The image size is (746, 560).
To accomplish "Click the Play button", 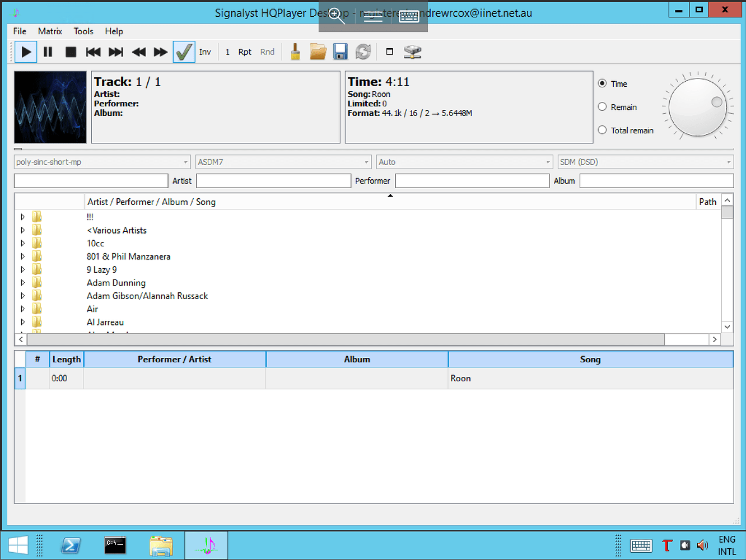I will pos(26,52).
